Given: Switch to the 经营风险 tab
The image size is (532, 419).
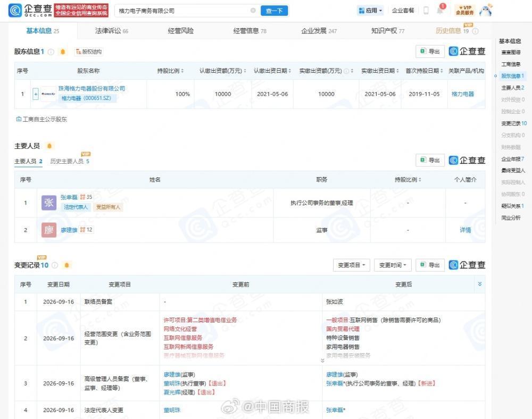Looking at the screenshot, I should 180,31.
